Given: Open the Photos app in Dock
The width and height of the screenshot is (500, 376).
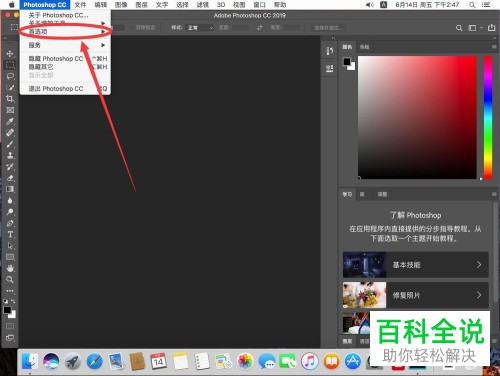Looking at the screenshot, I should point(245,362).
